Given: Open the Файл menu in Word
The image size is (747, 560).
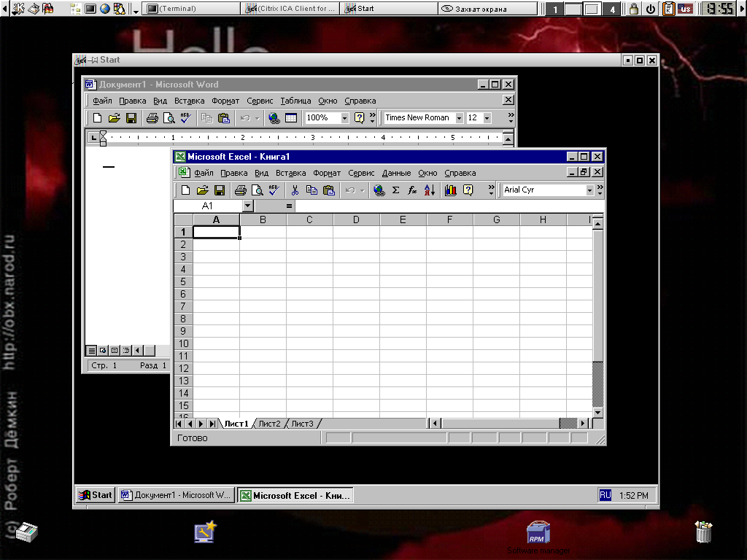Looking at the screenshot, I should (x=102, y=101).
